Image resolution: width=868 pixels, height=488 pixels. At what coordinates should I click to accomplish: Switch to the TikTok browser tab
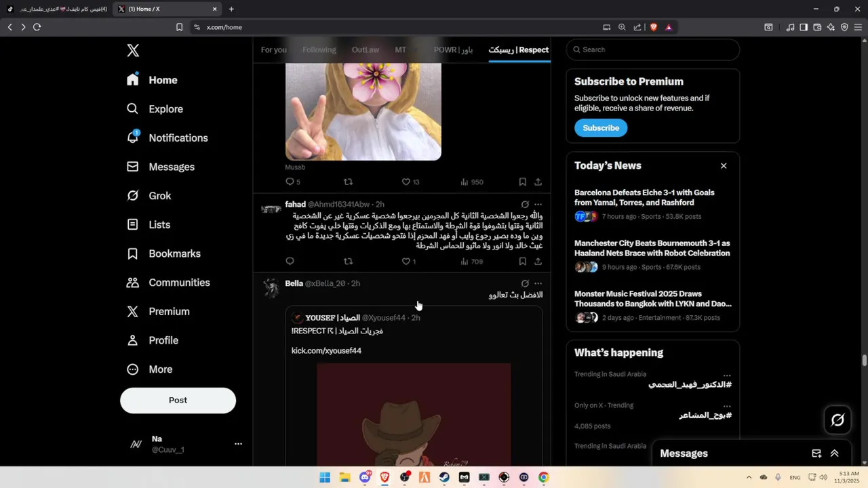click(57, 9)
